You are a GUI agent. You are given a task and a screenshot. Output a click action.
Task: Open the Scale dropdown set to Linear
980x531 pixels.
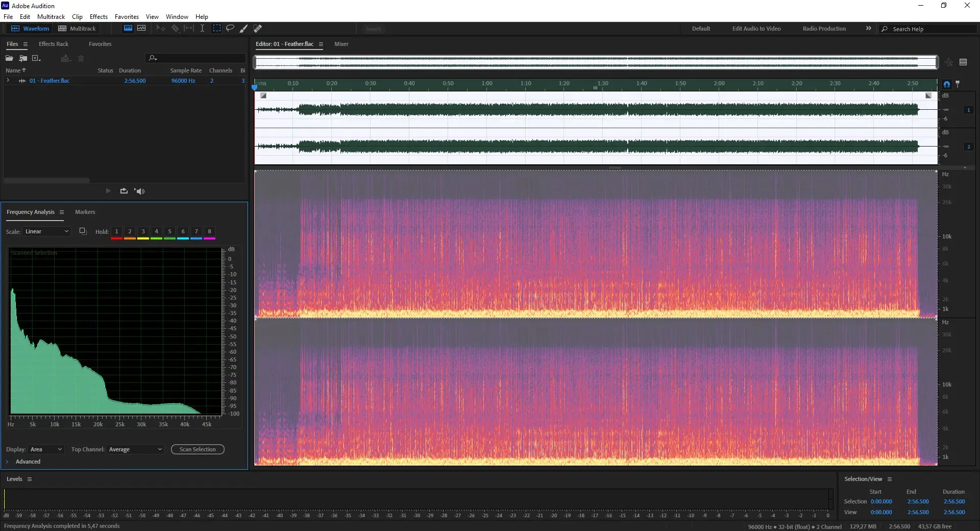46,231
